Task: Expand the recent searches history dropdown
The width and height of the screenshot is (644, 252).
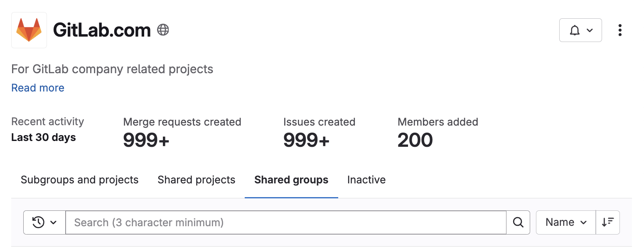Action: coord(44,222)
